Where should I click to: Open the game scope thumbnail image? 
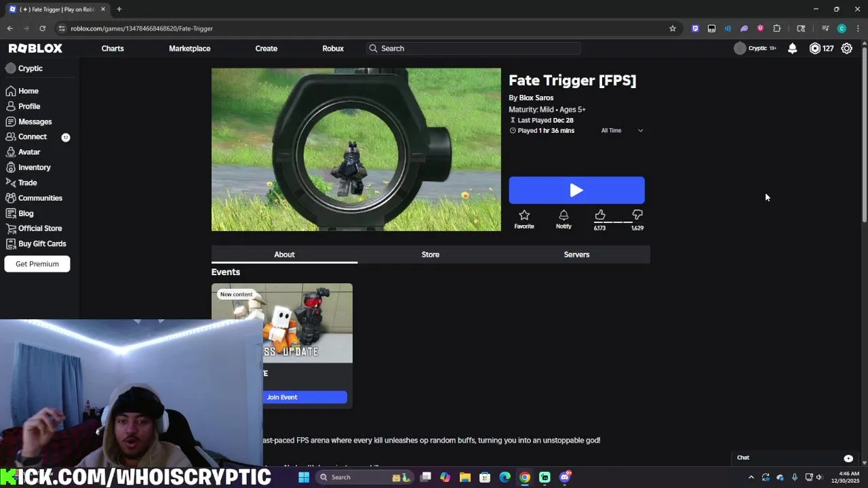pyautogui.click(x=356, y=149)
